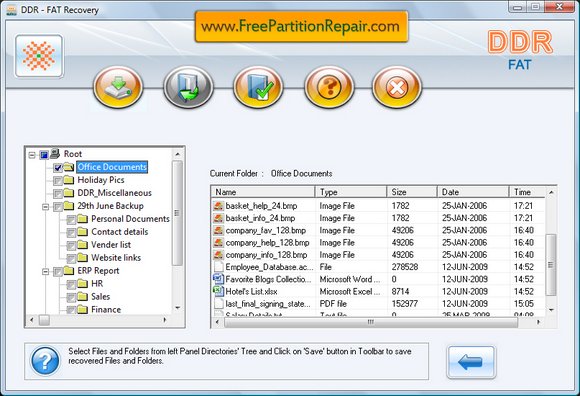Click Hotel's List.xlsx Excel icon

click(x=218, y=291)
